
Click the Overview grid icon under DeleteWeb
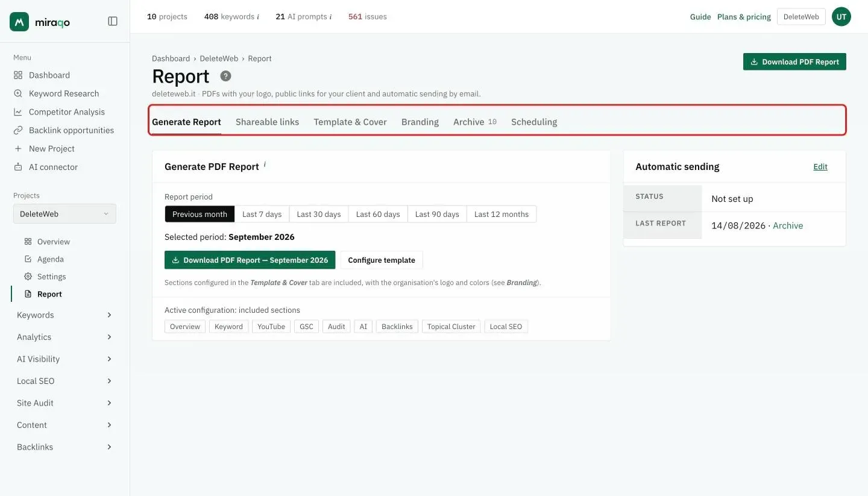point(28,242)
